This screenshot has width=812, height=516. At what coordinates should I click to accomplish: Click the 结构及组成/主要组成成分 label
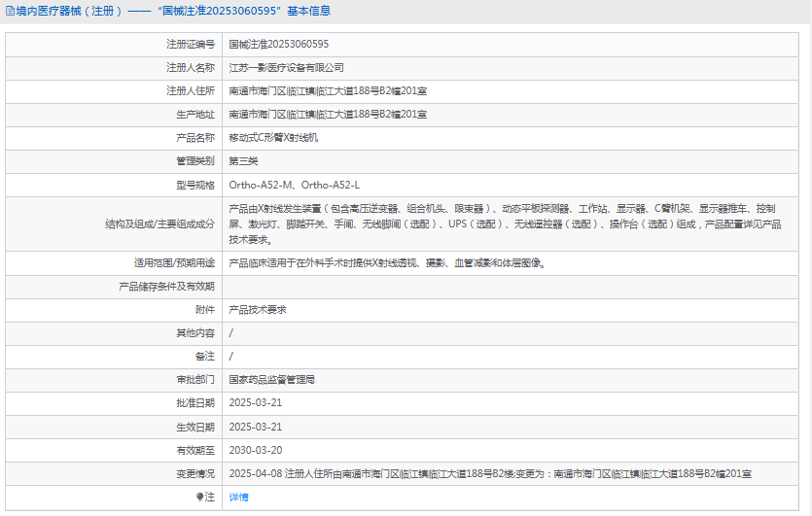click(159, 224)
